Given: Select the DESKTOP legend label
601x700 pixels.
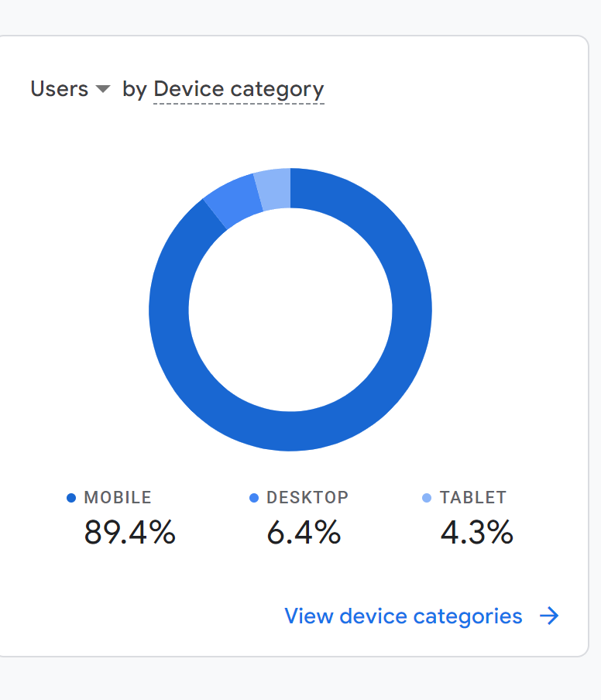Looking at the screenshot, I should (307, 497).
